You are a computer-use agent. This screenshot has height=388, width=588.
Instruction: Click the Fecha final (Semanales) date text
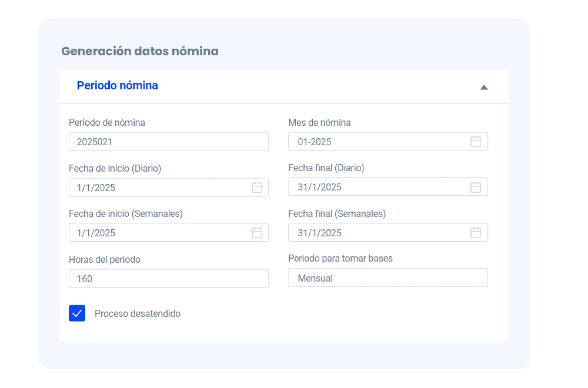tap(320, 233)
